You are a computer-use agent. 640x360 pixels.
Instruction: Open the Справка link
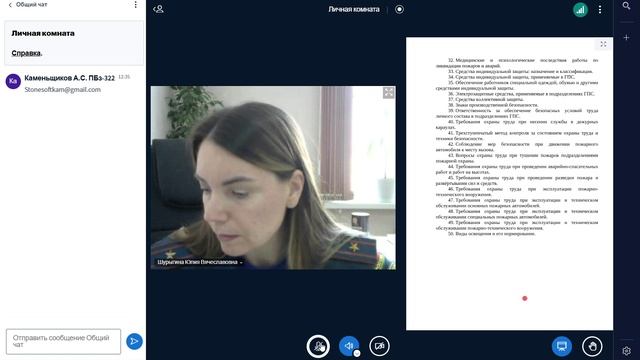click(x=27, y=53)
